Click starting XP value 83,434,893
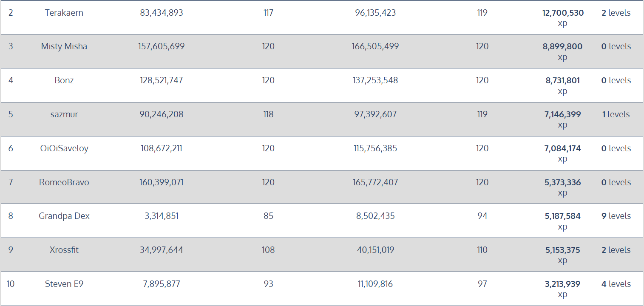 pyautogui.click(x=162, y=13)
